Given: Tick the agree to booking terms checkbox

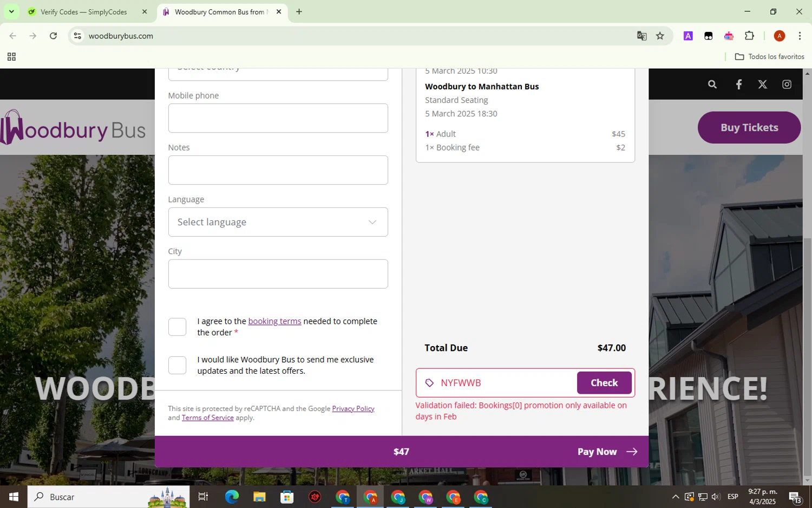Looking at the screenshot, I should (x=177, y=327).
